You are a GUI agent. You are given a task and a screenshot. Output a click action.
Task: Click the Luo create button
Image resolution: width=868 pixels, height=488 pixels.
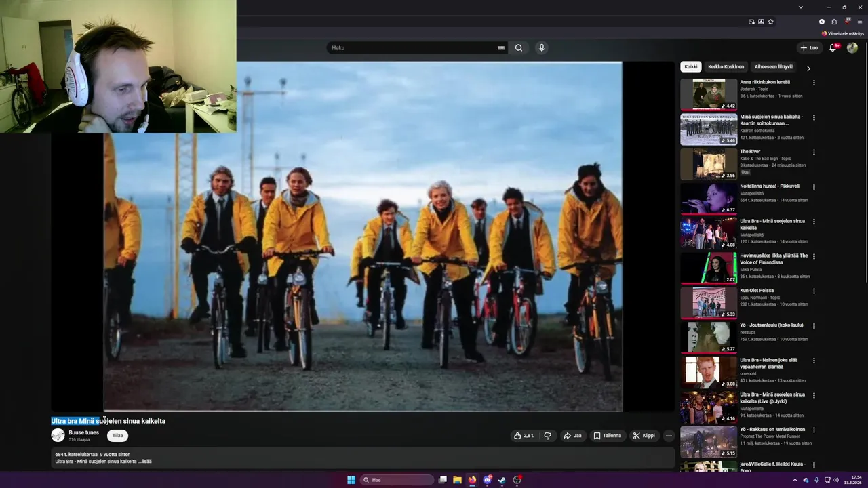point(809,47)
